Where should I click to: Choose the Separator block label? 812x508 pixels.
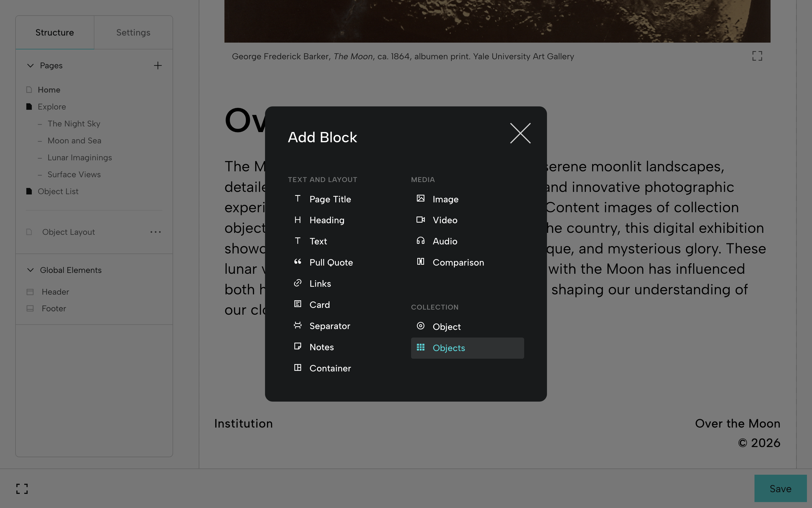(x=330, y=326)
